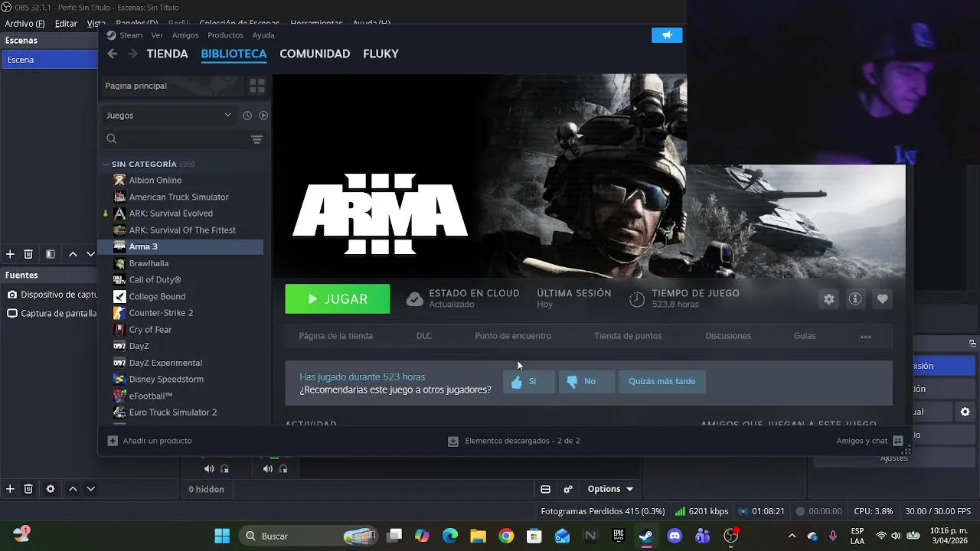The height and width of the screenshot is (551, 980).
Task: Click Quizás más tarde button
Action: pos(662,381)
